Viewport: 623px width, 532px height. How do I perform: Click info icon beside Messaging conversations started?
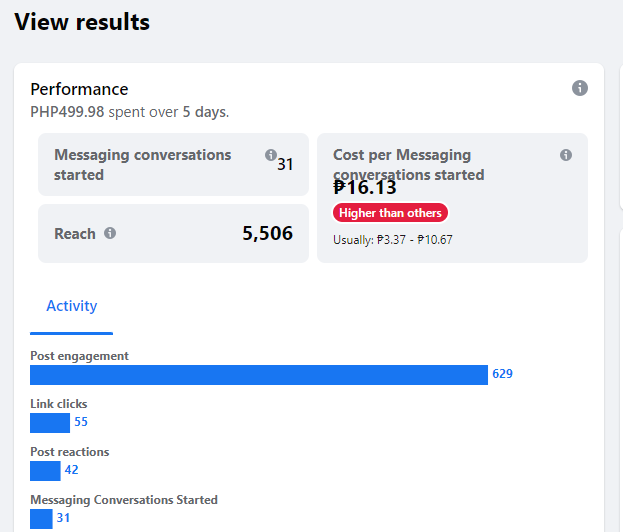pyautogui.click(x=271, y=155)
